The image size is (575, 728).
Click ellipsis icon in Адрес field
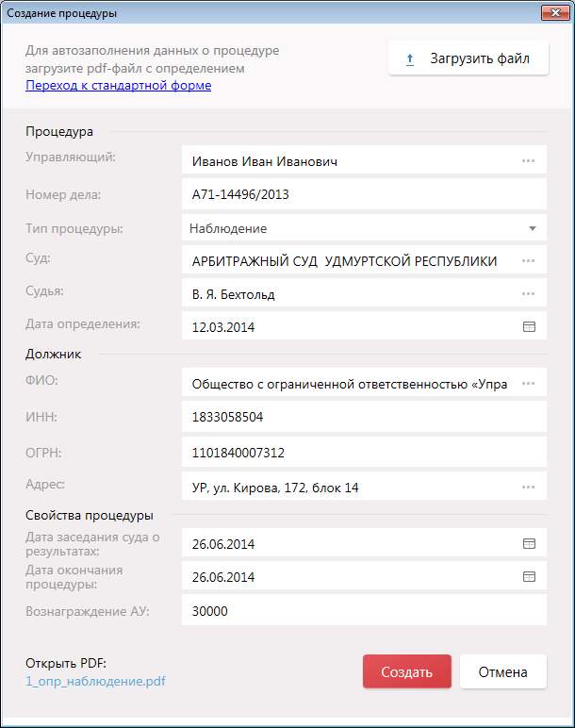coord(528,488)
